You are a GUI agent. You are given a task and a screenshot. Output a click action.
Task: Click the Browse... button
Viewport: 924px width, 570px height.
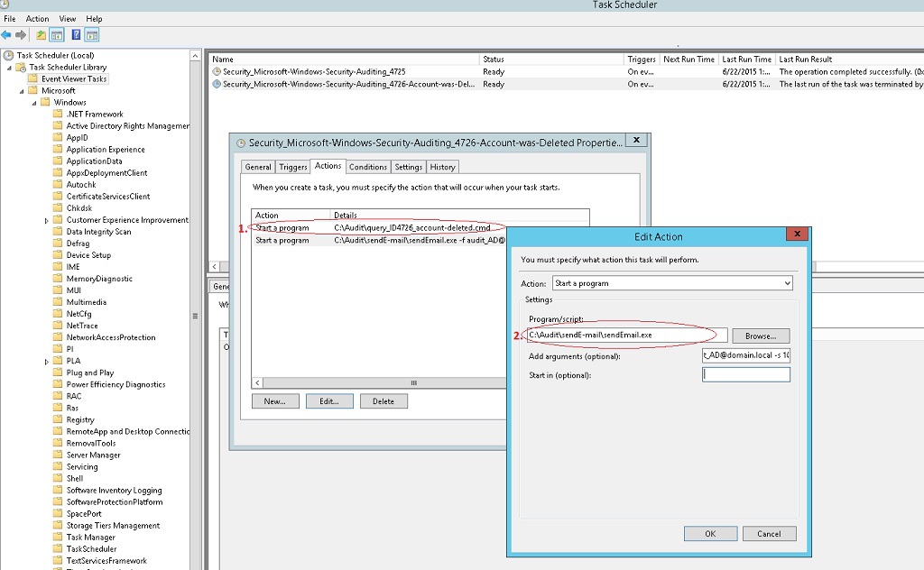point(761,336)
